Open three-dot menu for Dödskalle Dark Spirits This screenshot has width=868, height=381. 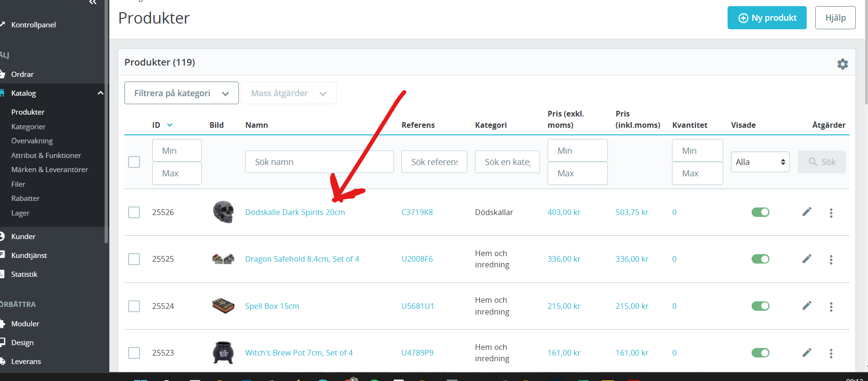pos(831,213)
